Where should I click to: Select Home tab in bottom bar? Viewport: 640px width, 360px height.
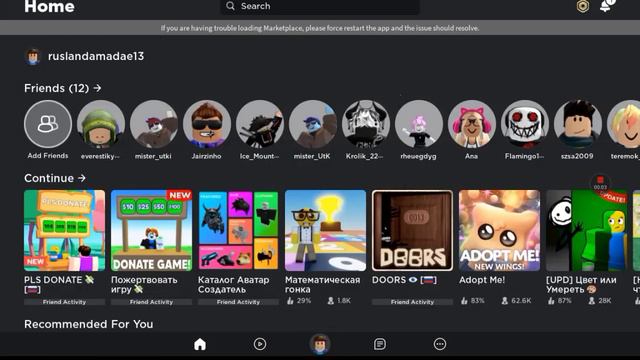pos(200,344)
